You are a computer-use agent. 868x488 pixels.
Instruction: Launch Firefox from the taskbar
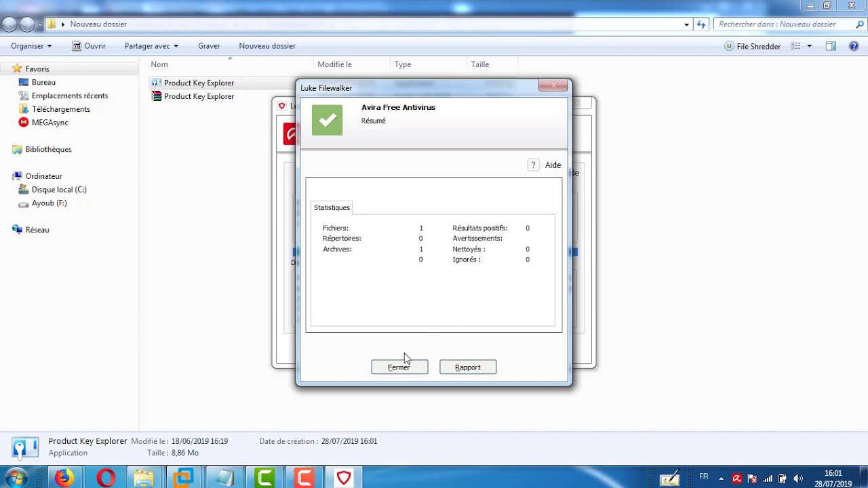[x=64, y=478]
